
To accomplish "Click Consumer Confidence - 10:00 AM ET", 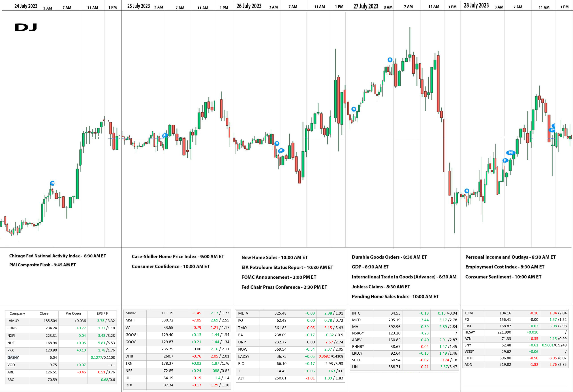I will click(x=171, y=266).
